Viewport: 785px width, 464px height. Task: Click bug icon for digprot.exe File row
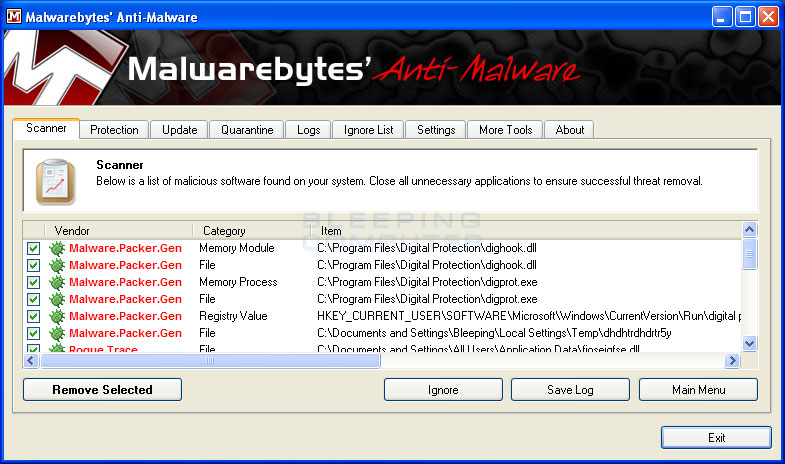coord(57,299)
